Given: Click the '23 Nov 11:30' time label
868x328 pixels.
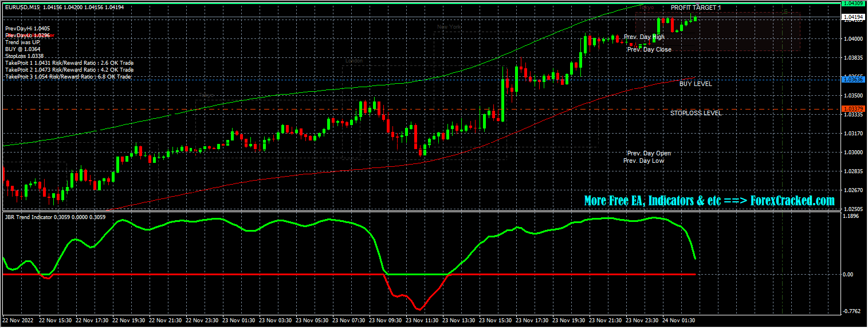Looking at the screenshot, I should click(422, 321).
